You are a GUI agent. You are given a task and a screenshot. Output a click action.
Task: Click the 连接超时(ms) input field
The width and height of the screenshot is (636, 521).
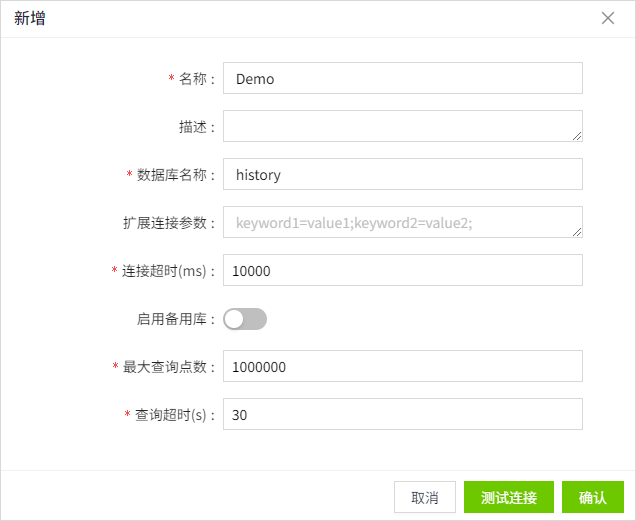tap(402, 271)
